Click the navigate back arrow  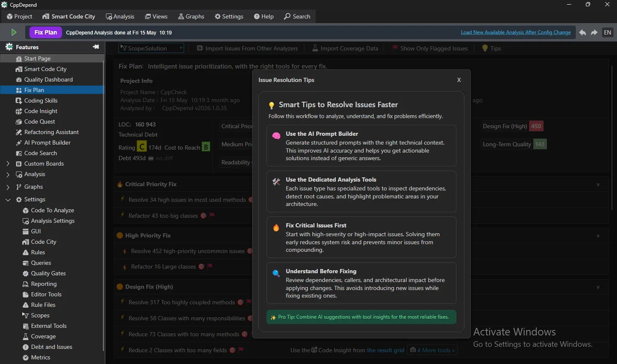(583, 32)
